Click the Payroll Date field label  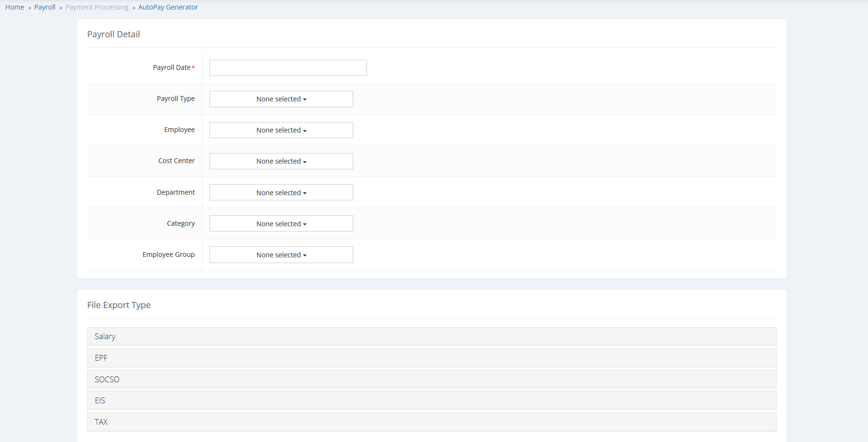click(172, 67)
